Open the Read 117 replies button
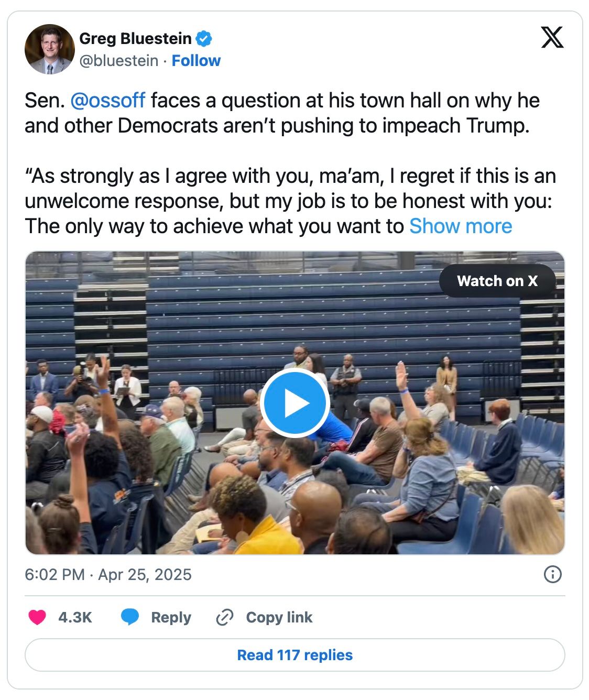This screenshot has height=700, width=589. pos(294,655)
